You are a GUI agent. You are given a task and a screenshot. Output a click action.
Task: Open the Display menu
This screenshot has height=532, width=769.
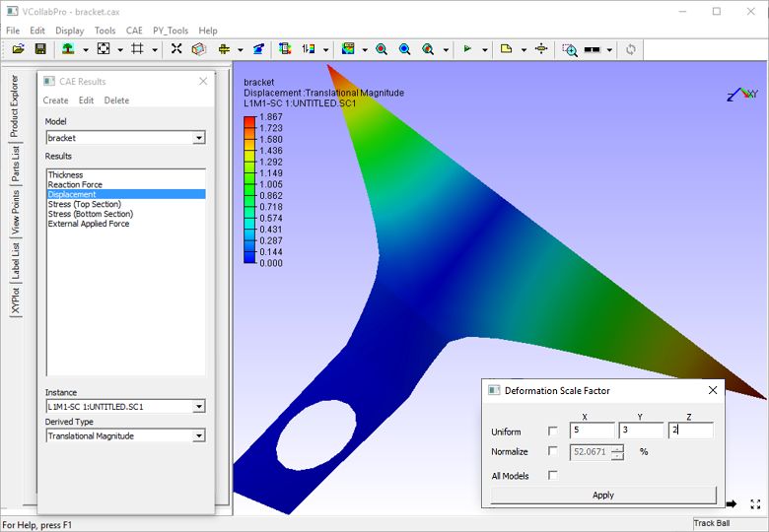(70, 31)
